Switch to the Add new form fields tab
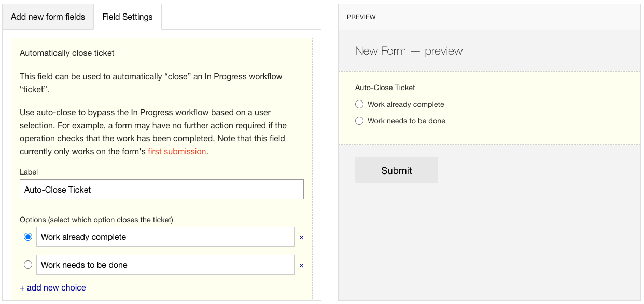This screenshot has width=644, height=304. click(x=48, y=17)
